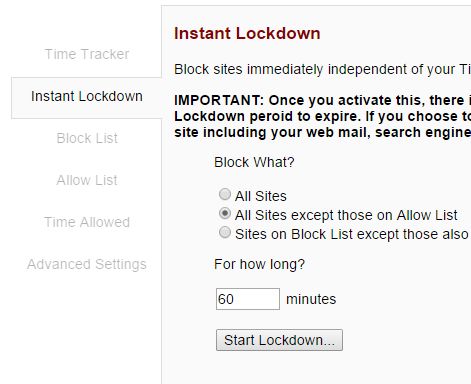
Task: Open the Time Allowed tab
Action: coord(87,222)
